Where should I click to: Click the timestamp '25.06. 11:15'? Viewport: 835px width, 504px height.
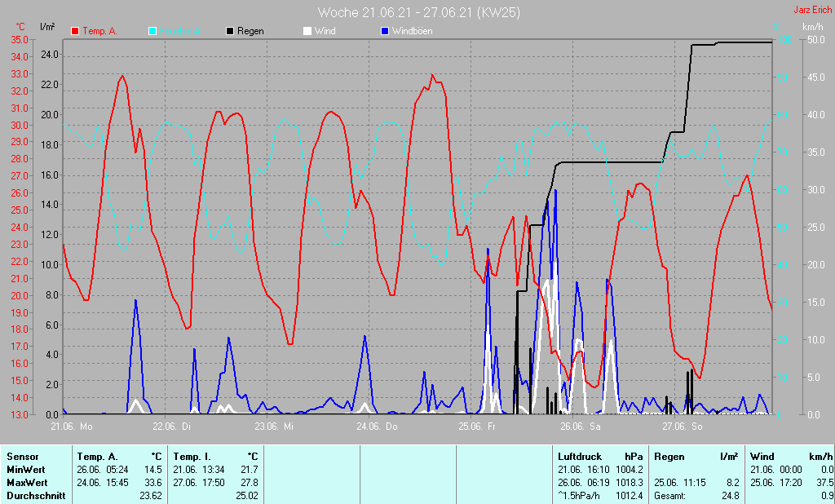pyautogui.click(x=680, y=482)
